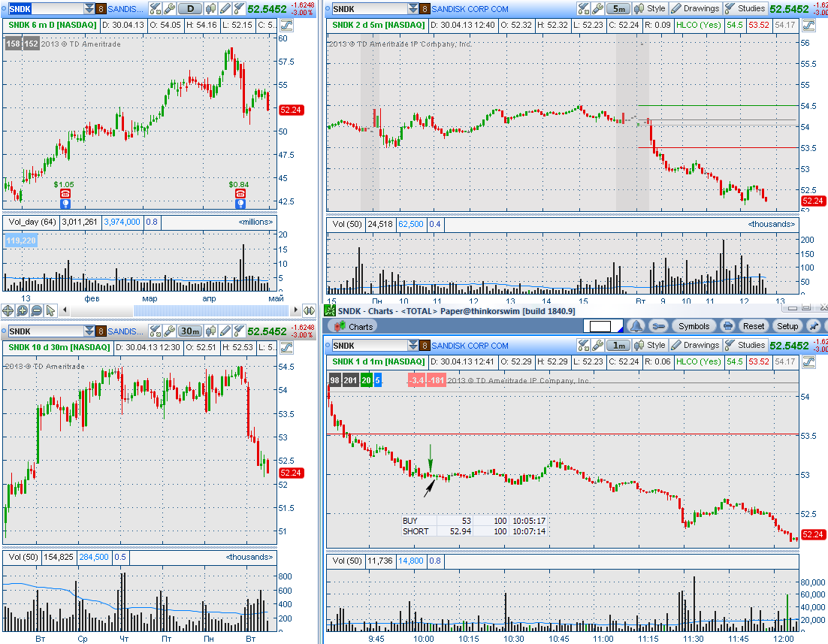
Task: Open the Symbols button
Action: coord(694,326)
